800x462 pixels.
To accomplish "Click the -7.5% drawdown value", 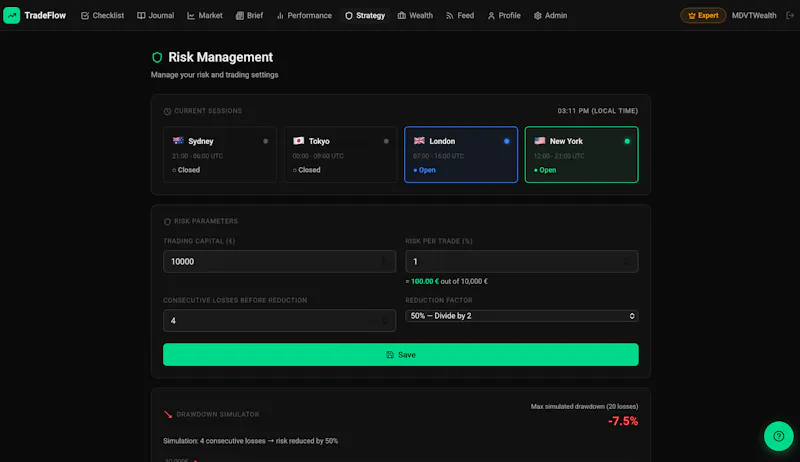I will point(622,421).
